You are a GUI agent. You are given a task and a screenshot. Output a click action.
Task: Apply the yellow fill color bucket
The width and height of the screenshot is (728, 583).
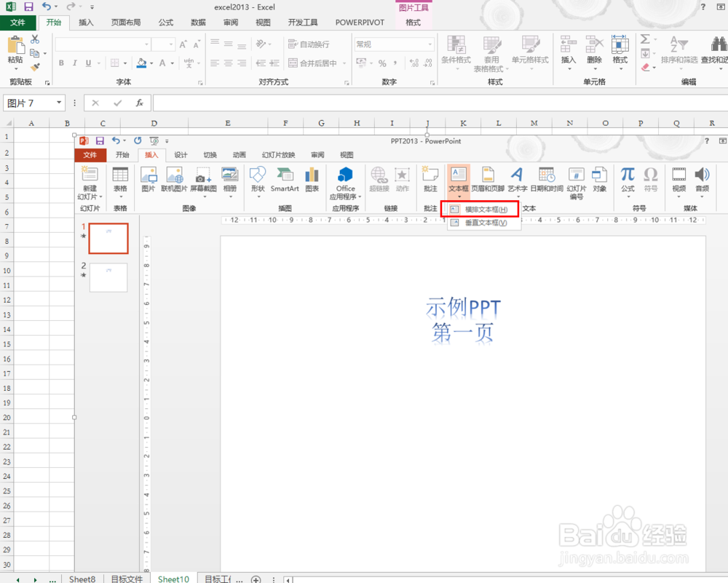(142, 63)
